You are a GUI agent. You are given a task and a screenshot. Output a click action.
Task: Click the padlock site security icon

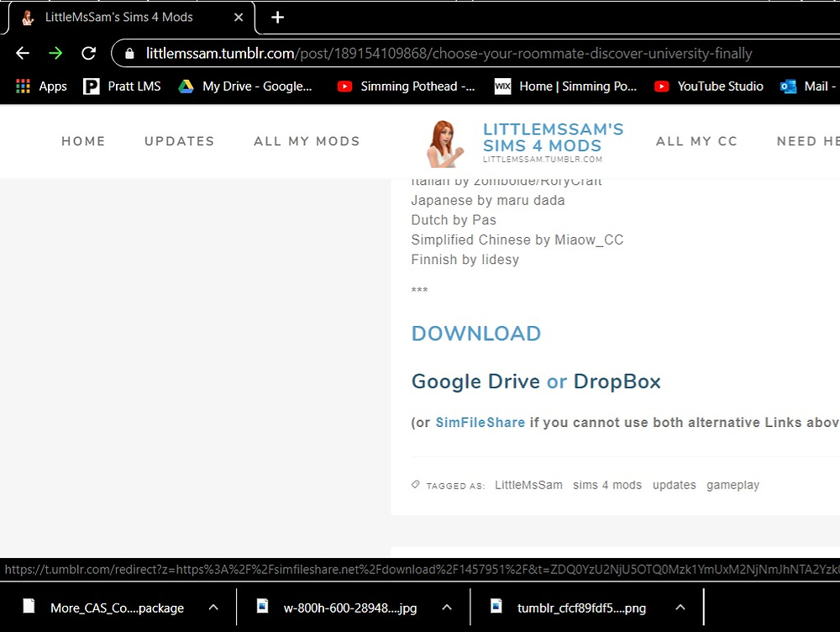(x=129, y=53)
